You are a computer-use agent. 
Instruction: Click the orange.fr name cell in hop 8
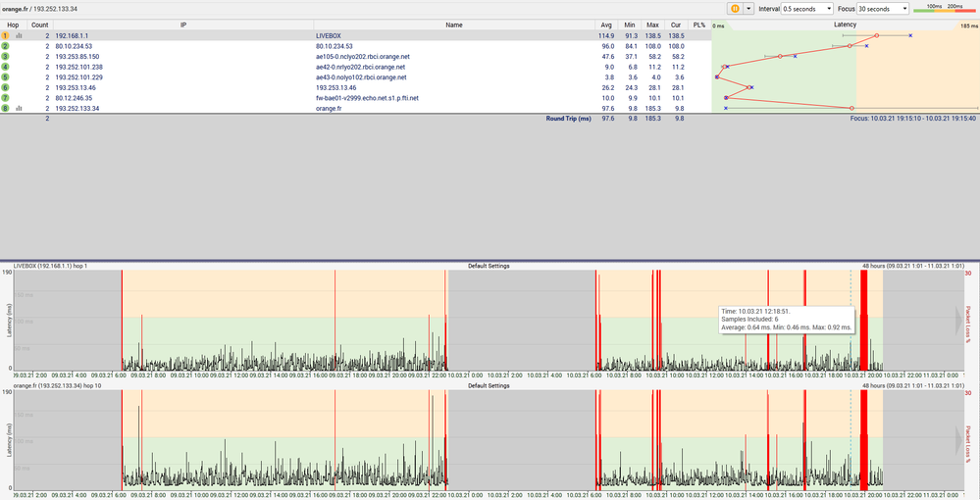pos(330,109)
